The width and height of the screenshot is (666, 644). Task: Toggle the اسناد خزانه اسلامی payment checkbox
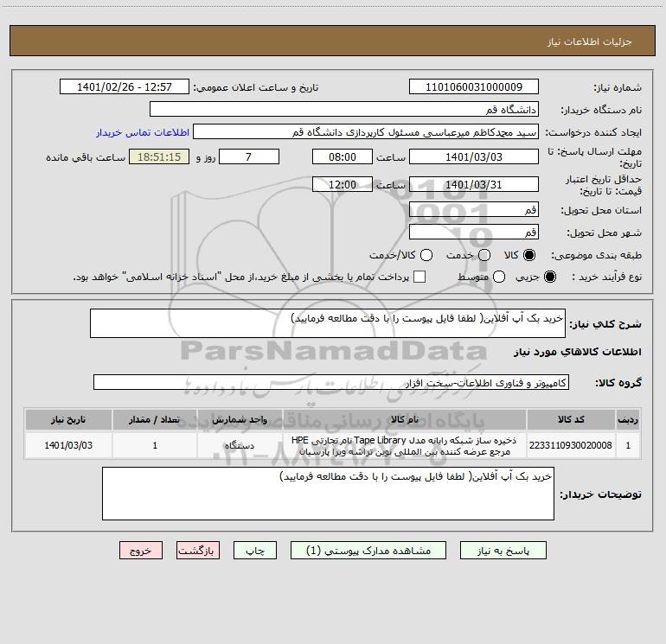point(419,277)
